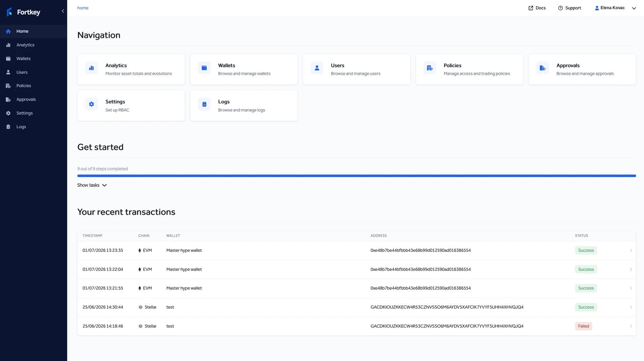
Task: Open the Elena Kovac account dropdown arrow
Action: [x=634, y=8]
